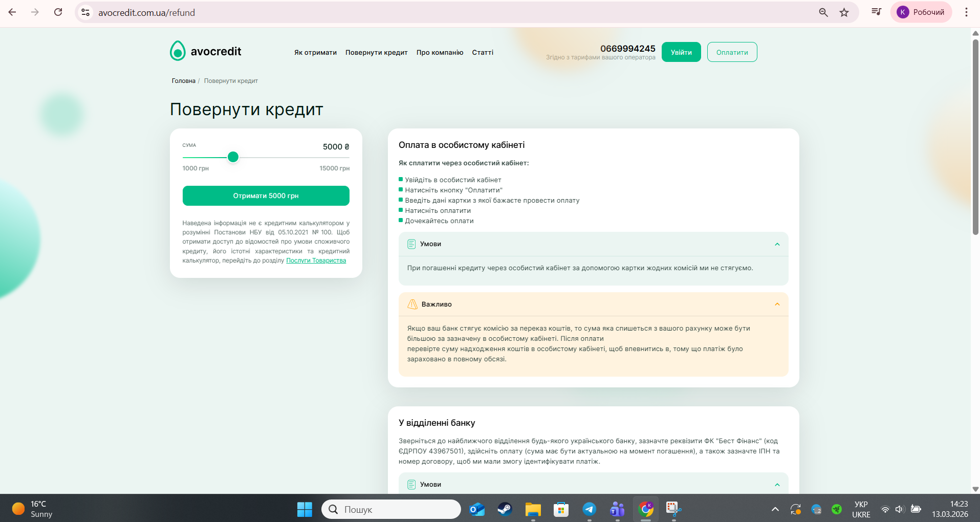The image size is (980, 522).
Task: Click the Натисніть кнопку "Оплатити" step
Action: pyautogui.click(x=453, y=190)
